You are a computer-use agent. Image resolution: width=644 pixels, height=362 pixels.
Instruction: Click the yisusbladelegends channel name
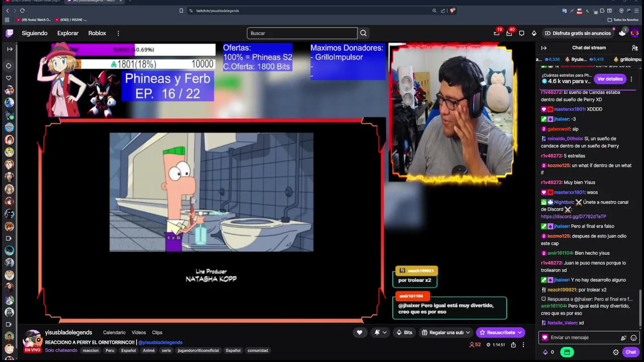(68, 332)
